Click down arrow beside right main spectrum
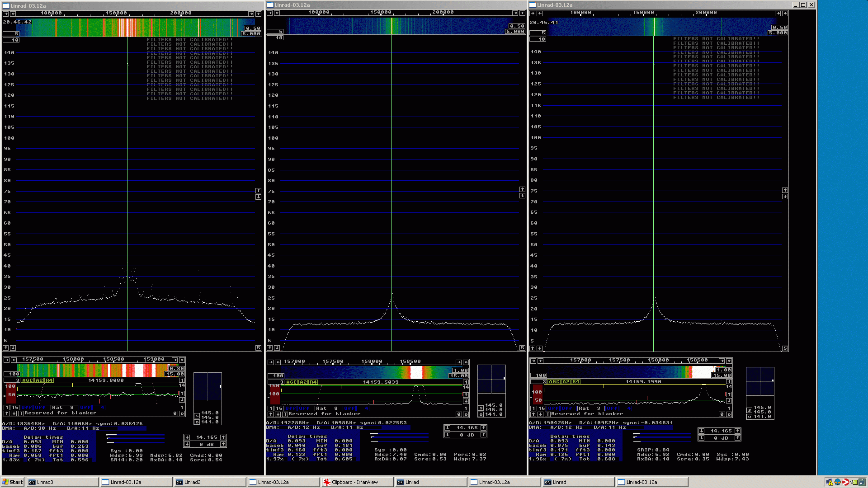868x488 pixels. (x=785, y=197)
